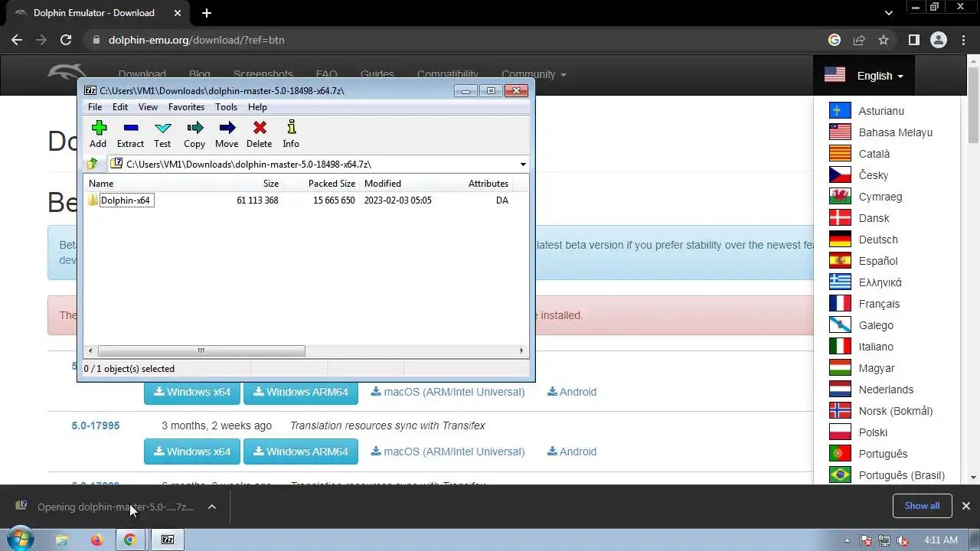The height and width of the screenshot is (551, 980).
Task: Go up one folder level in 7-Zip
Action: [93, 164]
